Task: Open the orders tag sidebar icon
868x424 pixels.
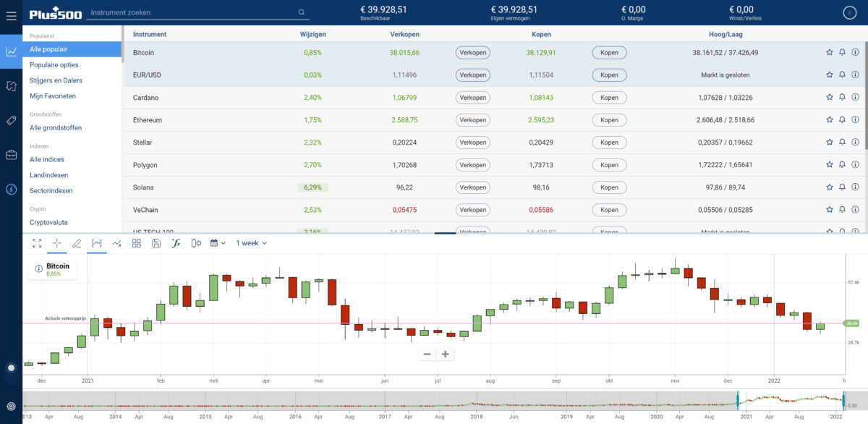Action: (11, 120)
